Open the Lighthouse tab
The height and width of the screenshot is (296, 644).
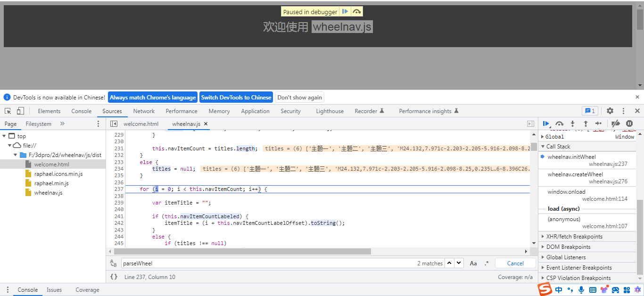click(x=330, y=111)
